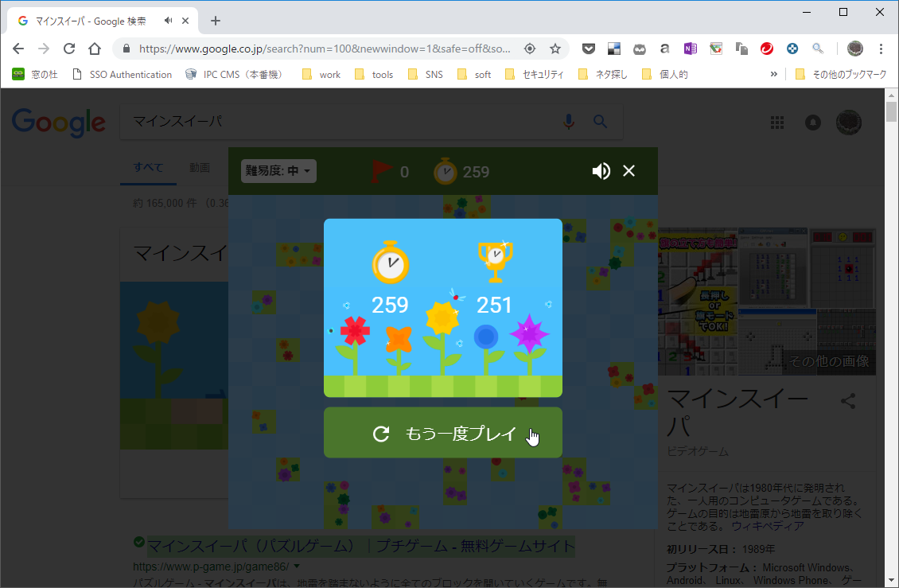This screenshot has width=899, height=588.
Task: Click the site security lock icon
Action: [126, 48]
